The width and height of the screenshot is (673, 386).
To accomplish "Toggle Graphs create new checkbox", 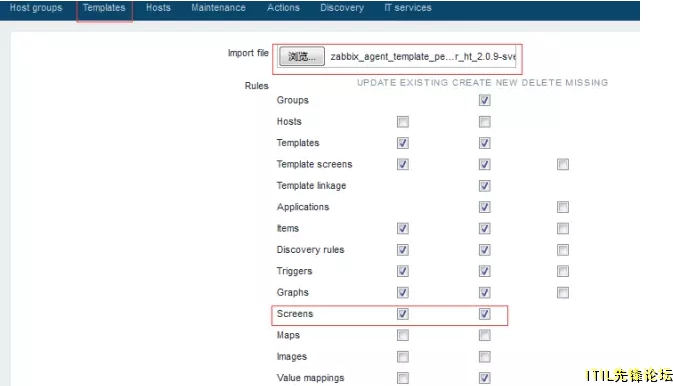I will coord(485,293).
